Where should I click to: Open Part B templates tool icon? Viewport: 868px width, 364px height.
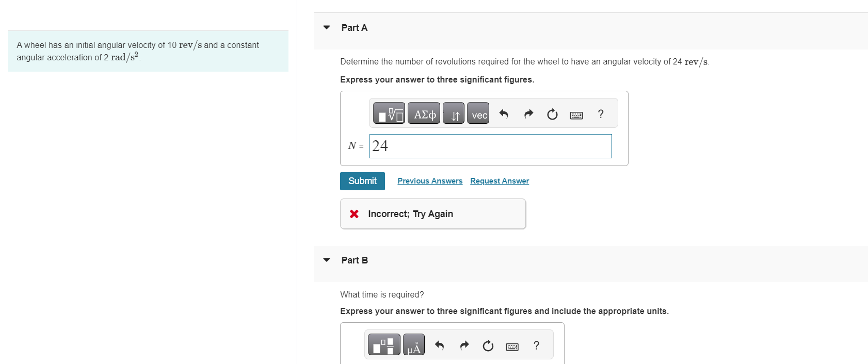point(384,345)
